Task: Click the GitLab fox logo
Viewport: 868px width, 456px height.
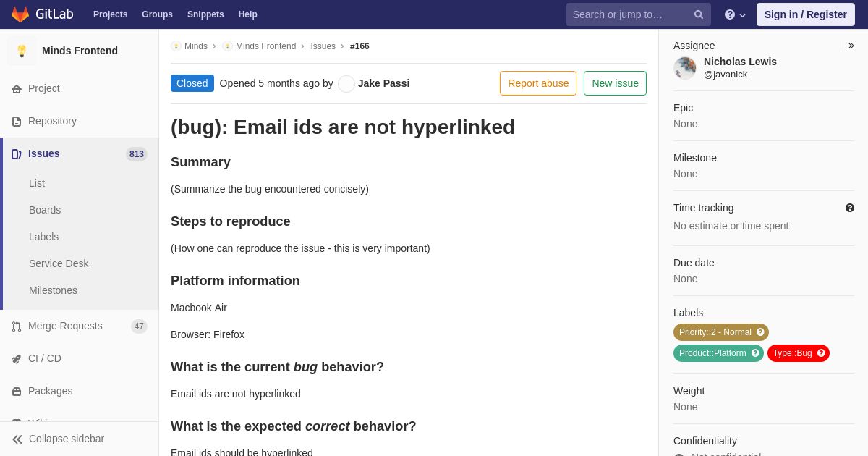Action: click(x=20, y=14)
